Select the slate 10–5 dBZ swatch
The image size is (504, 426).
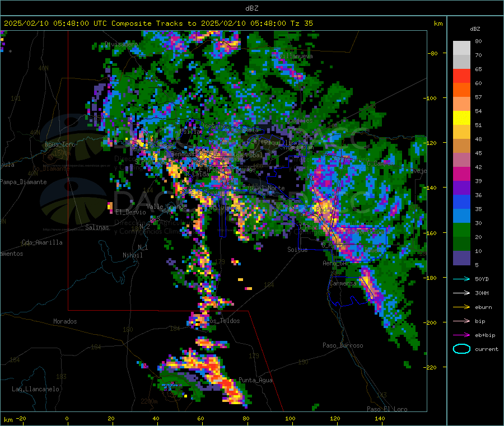[x=461, y=258]
